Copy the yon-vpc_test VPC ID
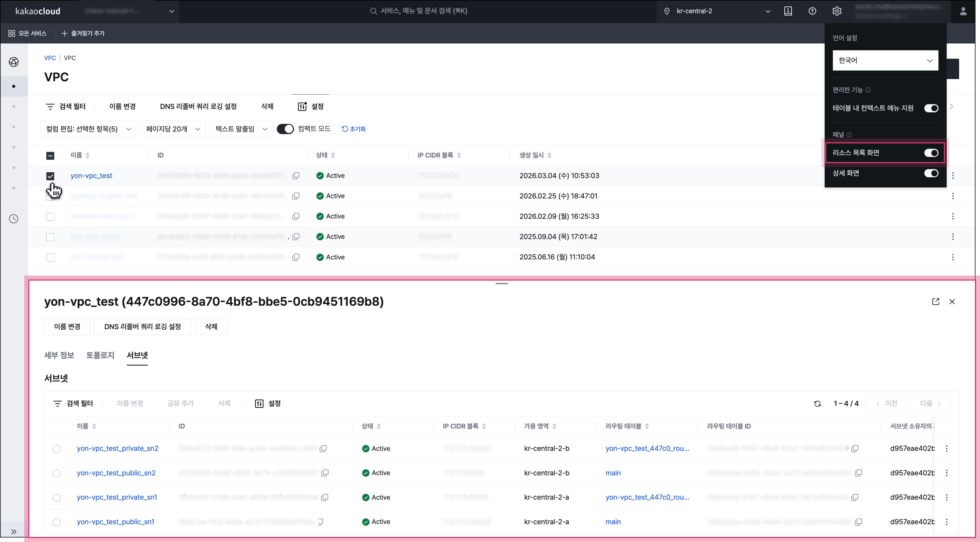Viewport: 980px width, 542px height. pyautogui.click(x=296, y=176)
